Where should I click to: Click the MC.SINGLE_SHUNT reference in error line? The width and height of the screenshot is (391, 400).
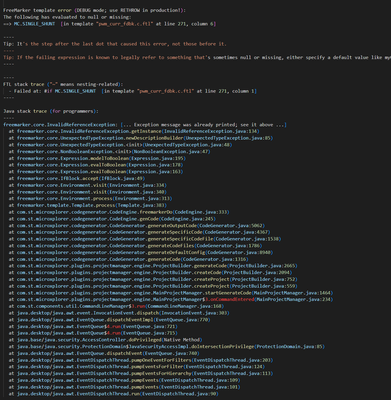(x=34, y=24)
